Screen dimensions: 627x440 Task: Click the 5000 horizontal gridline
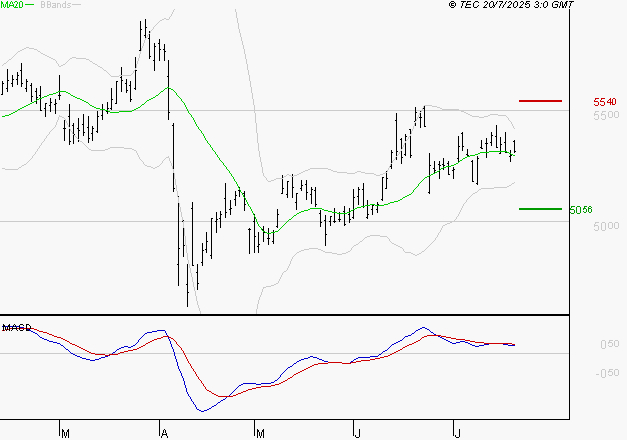pos(285,221)
